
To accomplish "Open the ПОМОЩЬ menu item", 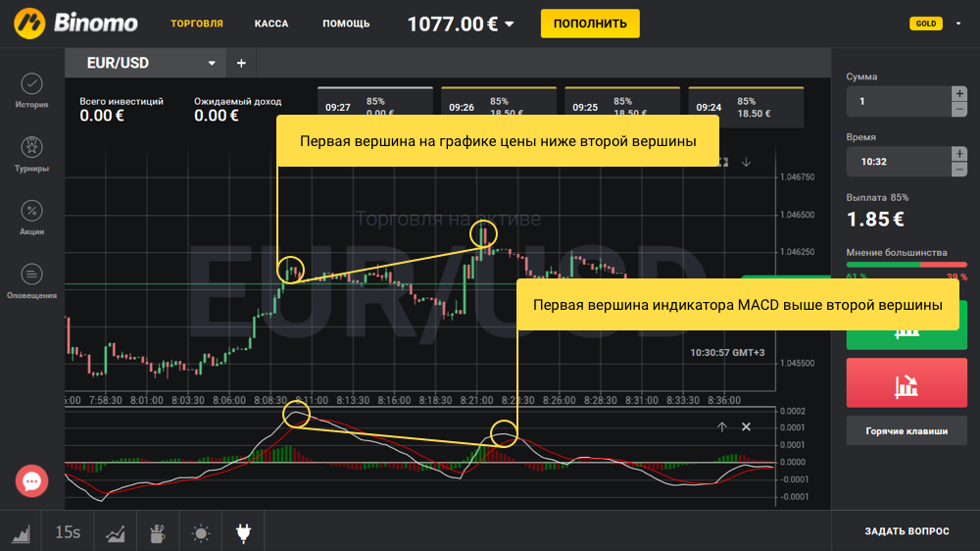I will [346, 24].
